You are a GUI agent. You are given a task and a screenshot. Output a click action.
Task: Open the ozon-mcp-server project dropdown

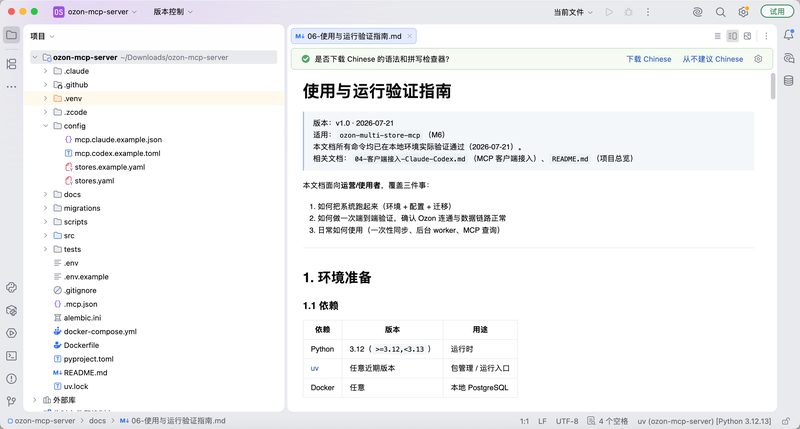pos(95,12)
